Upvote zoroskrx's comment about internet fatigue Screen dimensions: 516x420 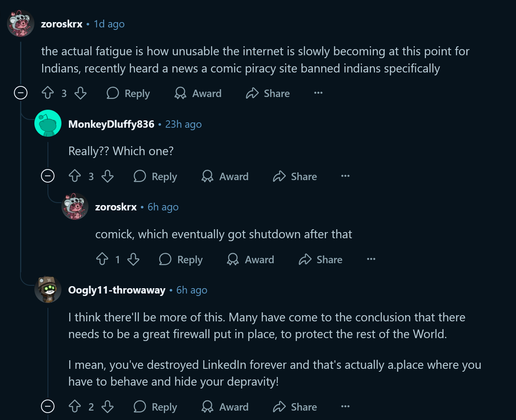coord(48,93)
